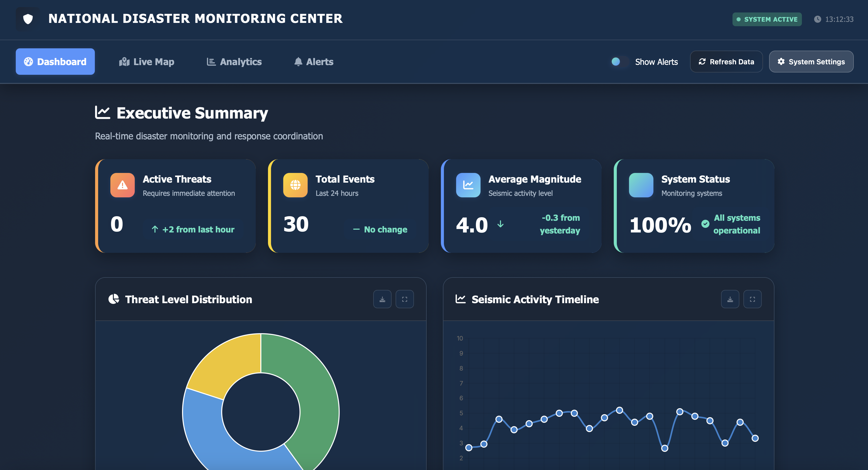This screenshot has width=868, height=470.
Task: Switch to the Live Map tab
Action: tap(147, 62)
